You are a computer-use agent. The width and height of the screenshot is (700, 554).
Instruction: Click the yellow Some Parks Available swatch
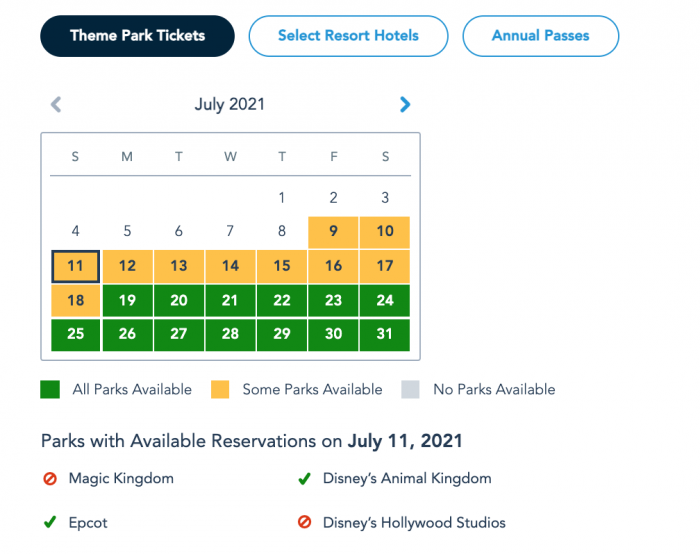tap(220, 389)
